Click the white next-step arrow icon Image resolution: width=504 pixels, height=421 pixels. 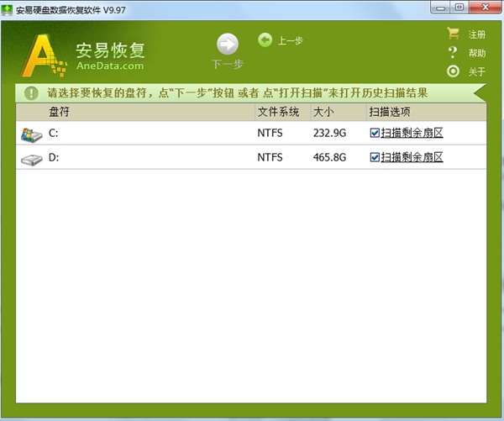[x=227, y=45]
